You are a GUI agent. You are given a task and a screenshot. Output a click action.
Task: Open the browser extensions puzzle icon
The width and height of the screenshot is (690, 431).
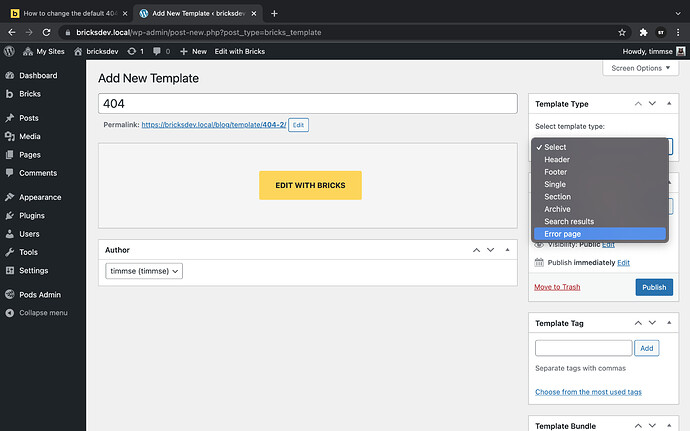coord(643,32)
